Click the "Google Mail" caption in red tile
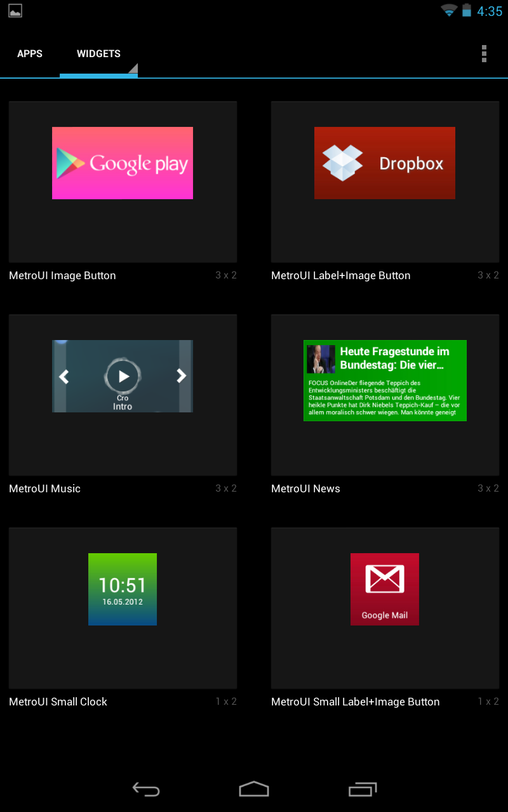Image resolution: width=508 pixels, height=812 pixels. (x=385, y=615)
